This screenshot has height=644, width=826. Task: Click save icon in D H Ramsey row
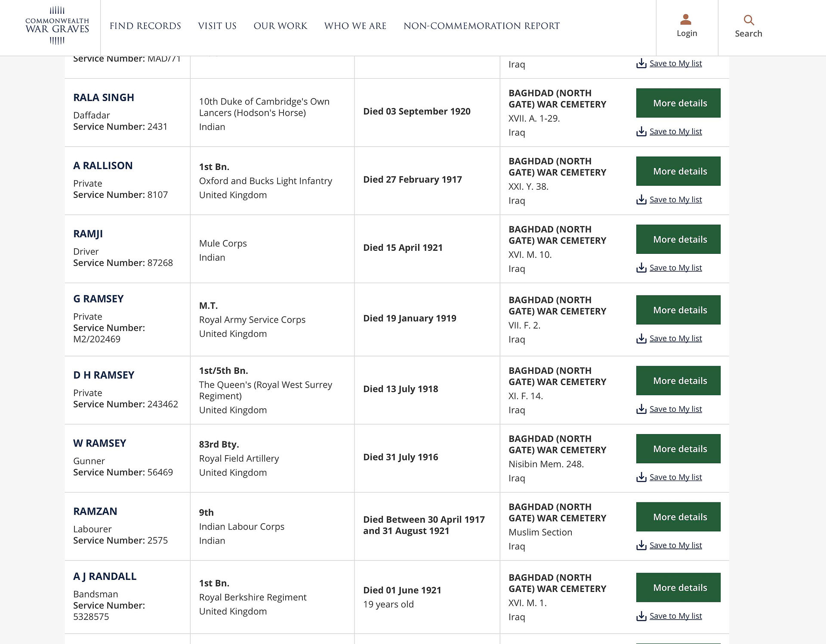pyautogui.click(x=641, y=409)
